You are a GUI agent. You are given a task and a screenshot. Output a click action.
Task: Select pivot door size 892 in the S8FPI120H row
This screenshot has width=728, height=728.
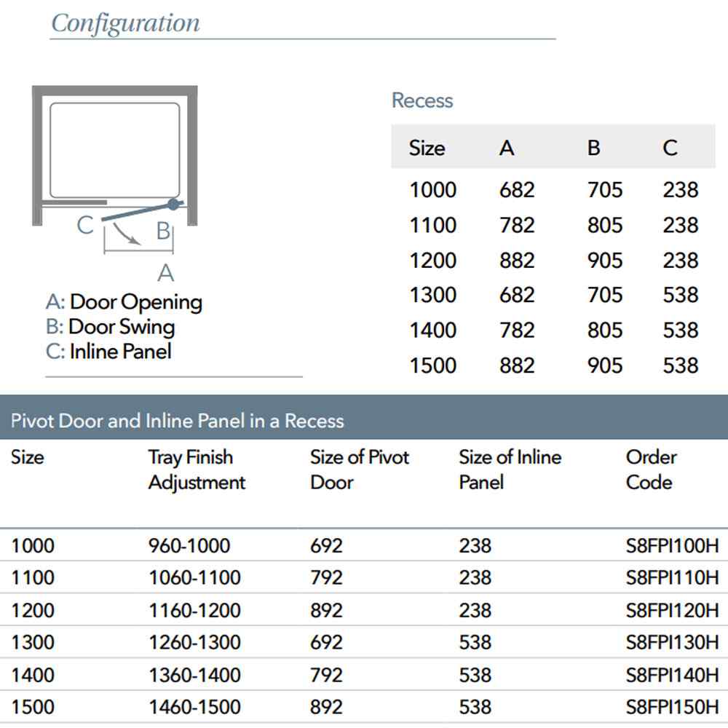[326, 611]
